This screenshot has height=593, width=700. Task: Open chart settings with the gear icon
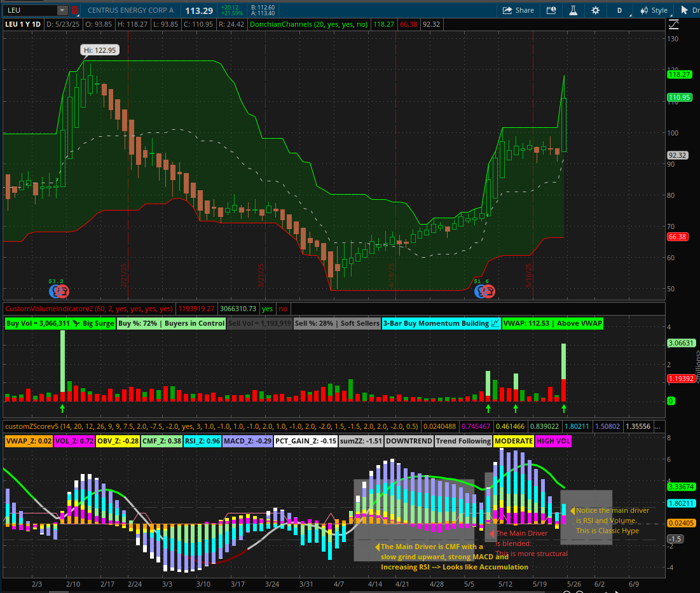[x=596, y=10]
